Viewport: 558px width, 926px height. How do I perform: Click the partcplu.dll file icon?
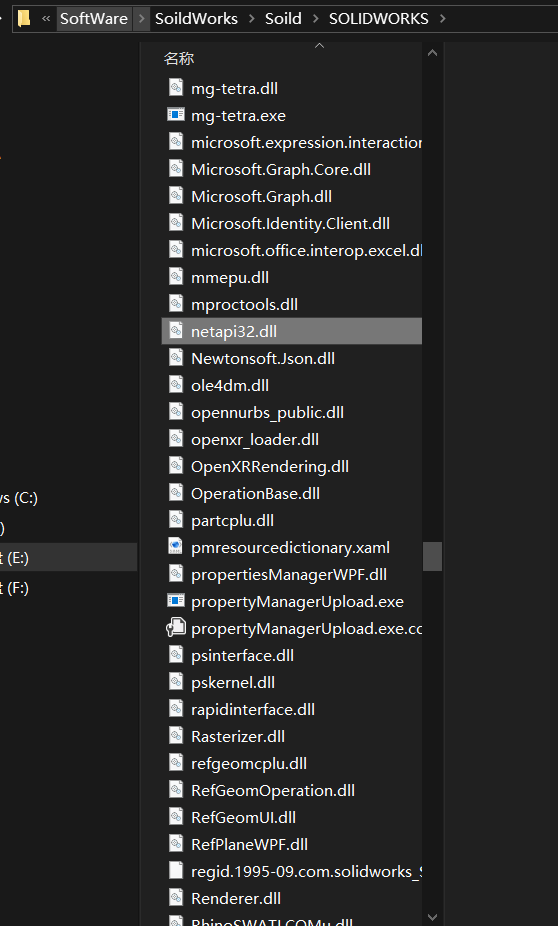coord(176,520)
